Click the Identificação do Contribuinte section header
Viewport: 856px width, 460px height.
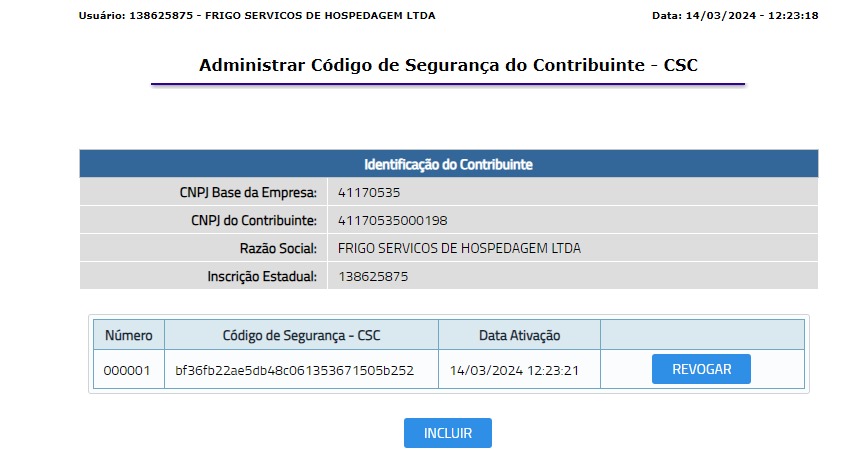[x=448, y=164]
